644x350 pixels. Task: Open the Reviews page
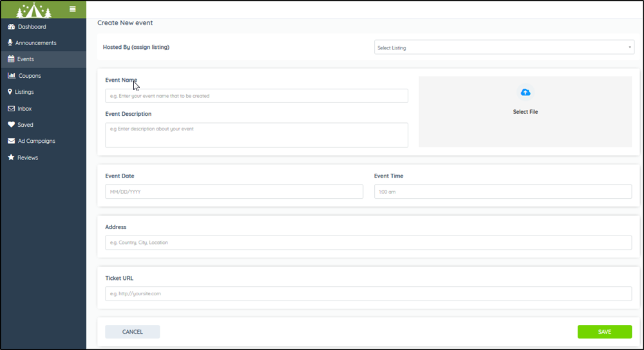coord(44,157)
